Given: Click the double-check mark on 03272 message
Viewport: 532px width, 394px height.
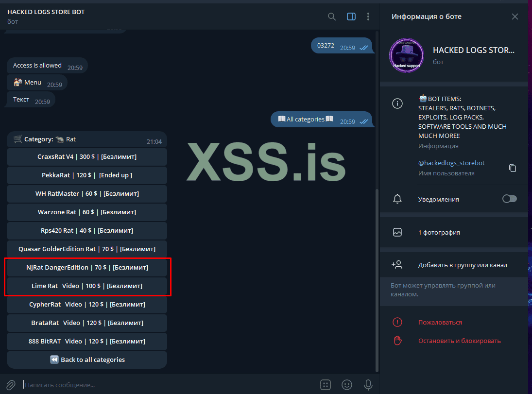Looking at the screenshot, I should [x=364, y=48].
